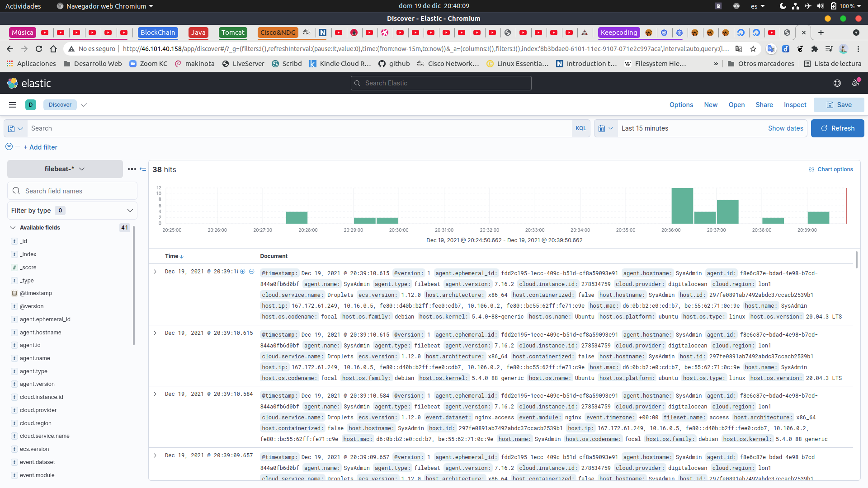Screen dimensions: 868x488
Task: Click the filter pinning icon beside Add filter
Action: point(8,146)
